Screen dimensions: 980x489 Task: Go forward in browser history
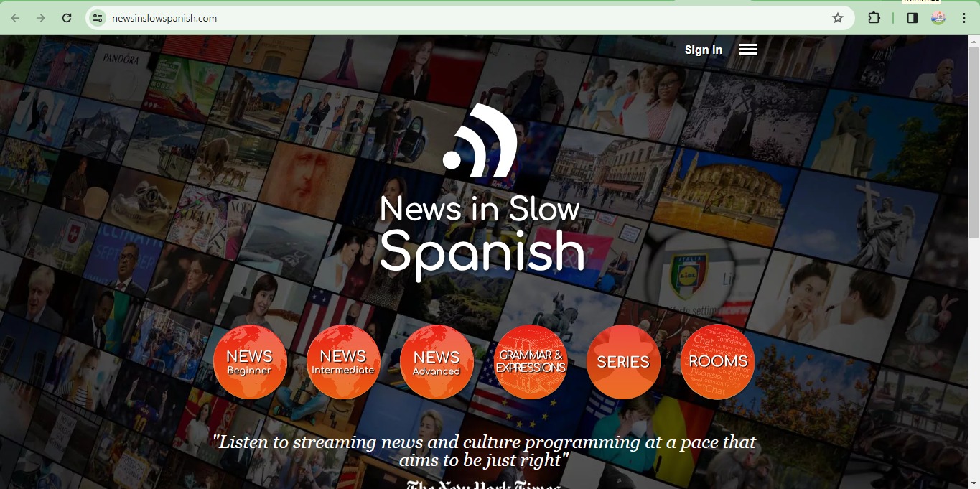pos(41,18)
